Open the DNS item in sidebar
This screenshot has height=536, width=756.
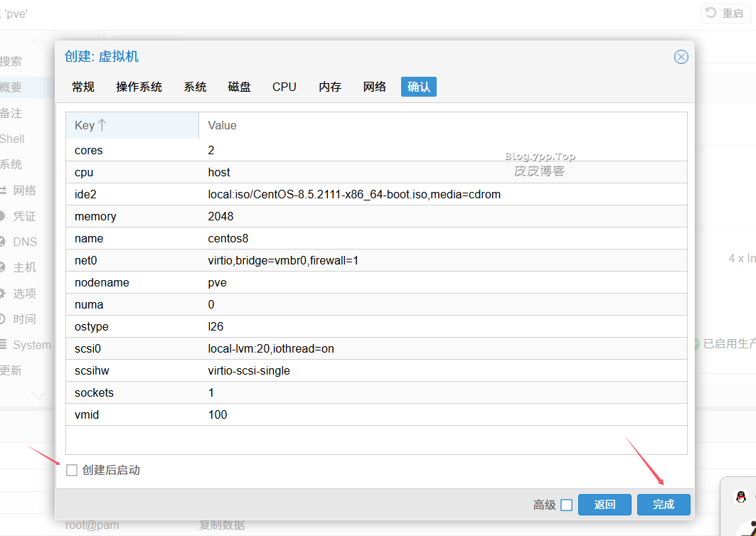coord(24,242)
